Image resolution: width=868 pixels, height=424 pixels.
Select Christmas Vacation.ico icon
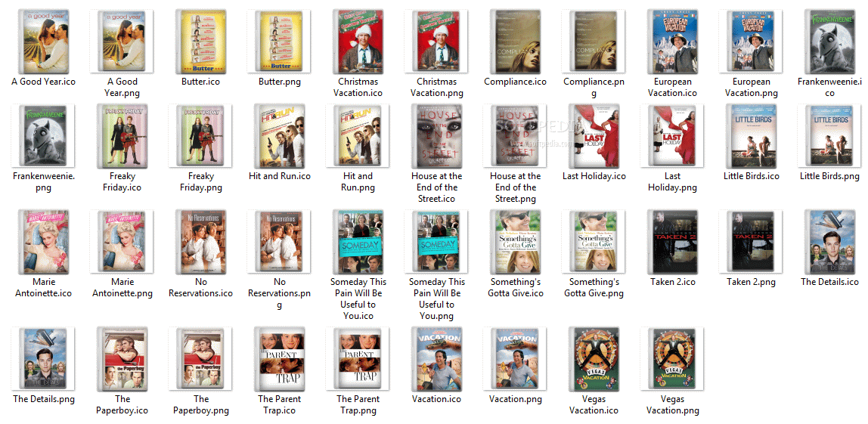pos(358,41)
